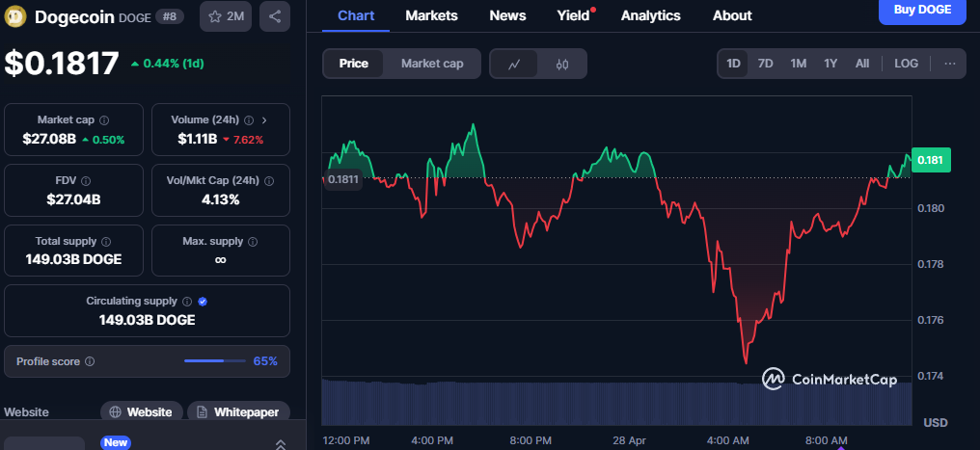Switch to the Markets tab
Viewport: 980px width, 450px height.
click(x=431, y=15)
